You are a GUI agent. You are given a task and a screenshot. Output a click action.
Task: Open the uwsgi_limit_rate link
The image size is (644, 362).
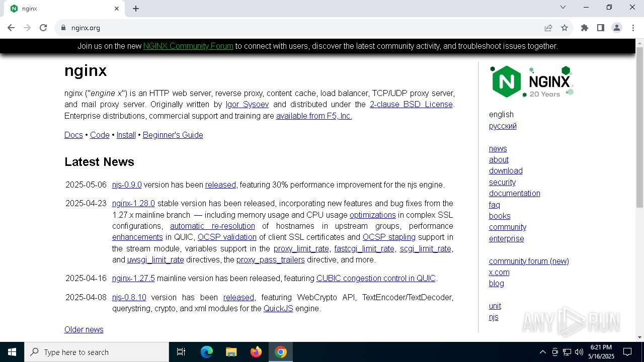(x=155, y=259)
